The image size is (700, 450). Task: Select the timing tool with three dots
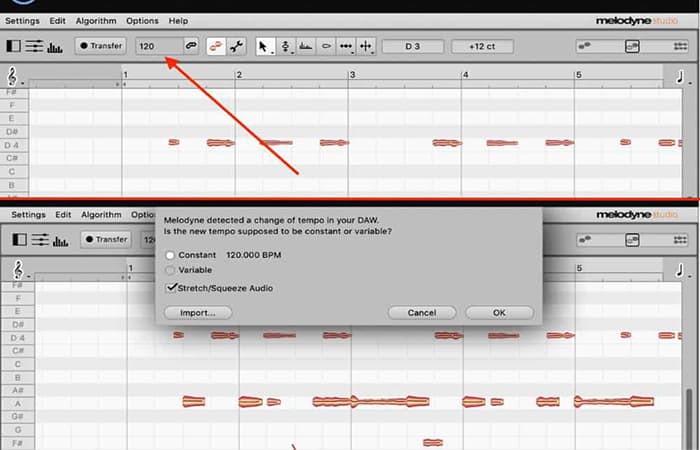tap(345, 46)
